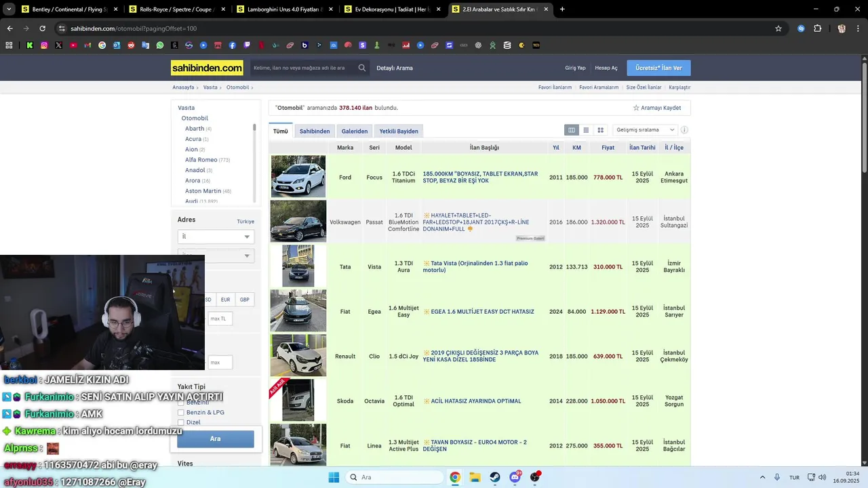Switch to the Galeriden tab
This screenshot has width=868, height=488.
click(355, 131)
